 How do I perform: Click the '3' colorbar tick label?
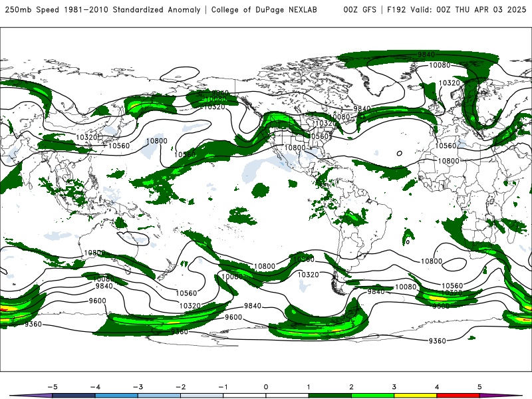point(394,387)
